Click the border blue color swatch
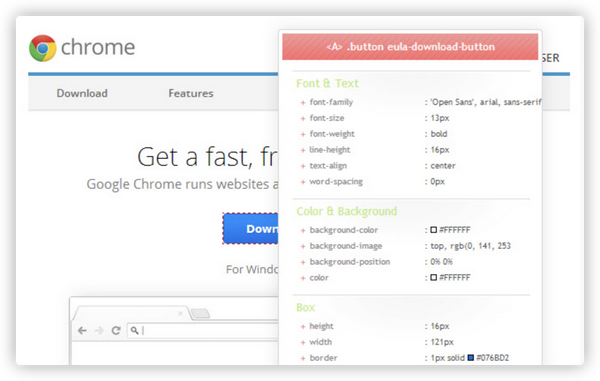The height and width of the screenshot is (381, 600). pyautogui.click(x=471, y=358)
